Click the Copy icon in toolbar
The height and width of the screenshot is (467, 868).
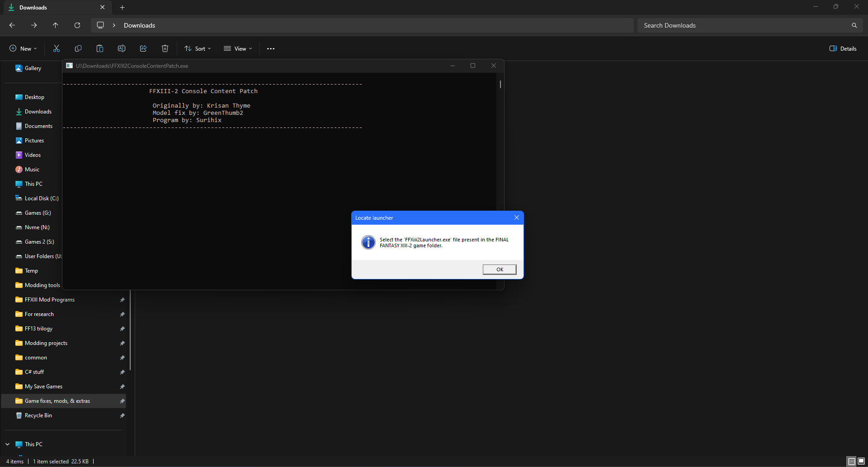coord(78,48)
